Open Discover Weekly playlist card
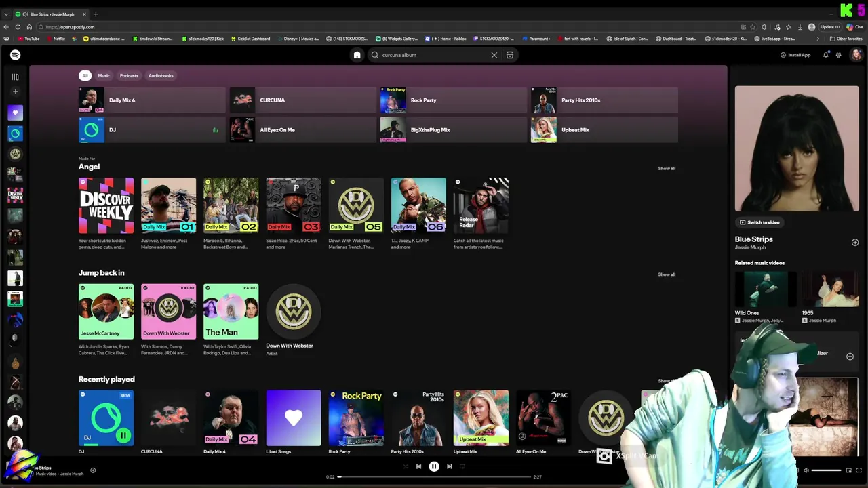The image size is (868, 488). click(x=106, y=214)
